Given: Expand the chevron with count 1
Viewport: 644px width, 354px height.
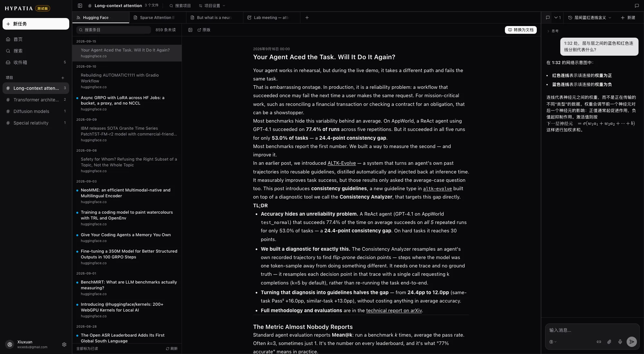Looking at the screenshot, I should (557, 18).
